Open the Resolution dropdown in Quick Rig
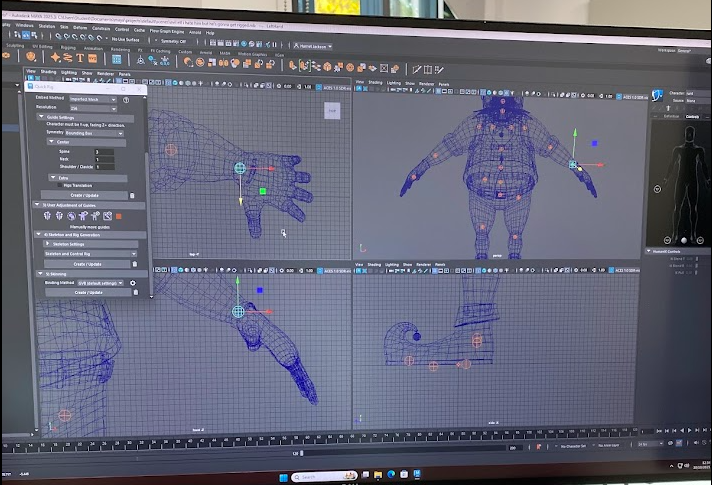 click(93, 109)
